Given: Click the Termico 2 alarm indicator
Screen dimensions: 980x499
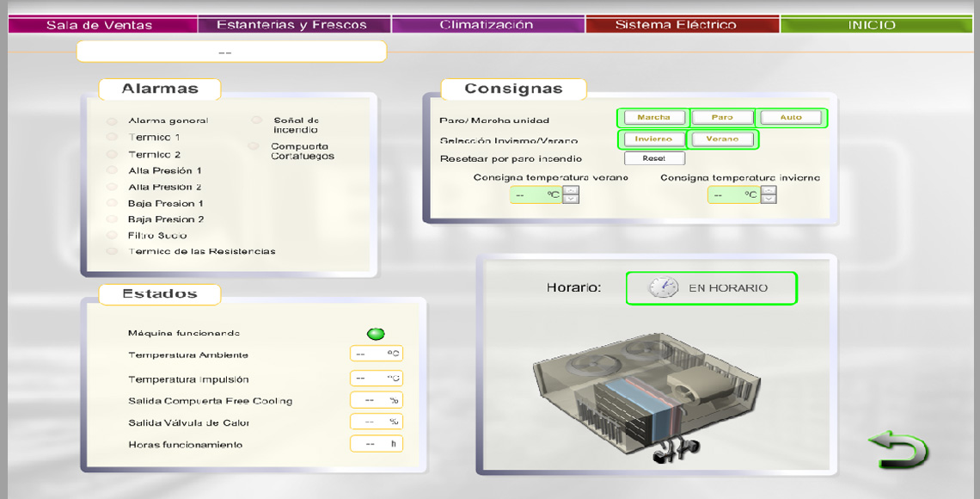Looking at the screenshot, I should [x=112, y=154].
